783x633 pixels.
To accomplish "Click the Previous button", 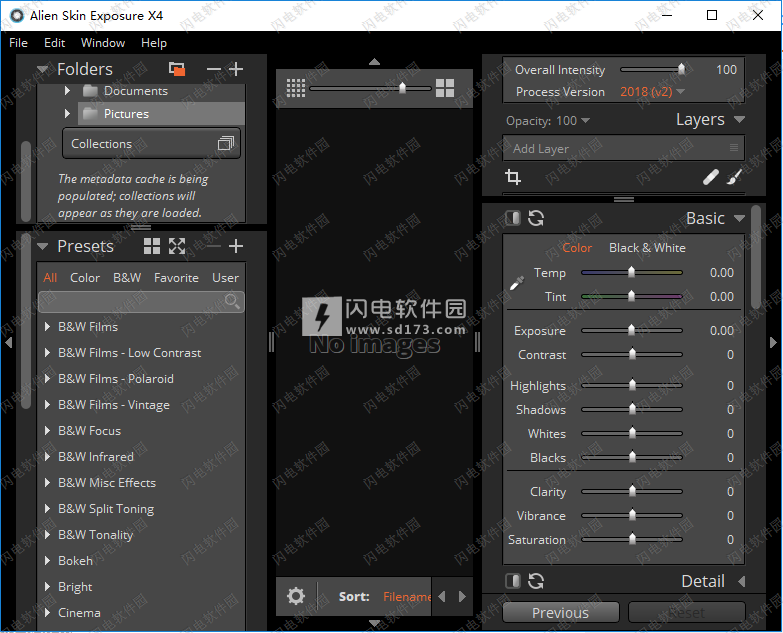I will (x=561, y=613).
